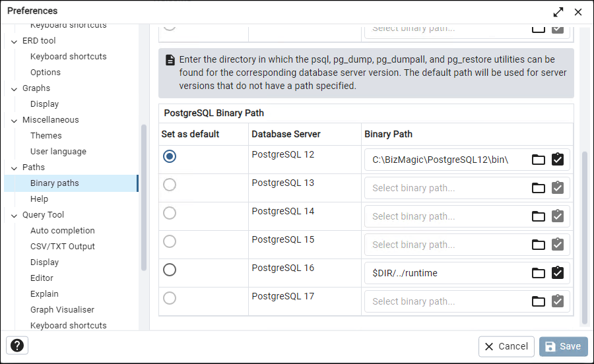594x364 pixels.
Task: Click the Cancel button
Action: pyautogui.click(x=506, y=347)
